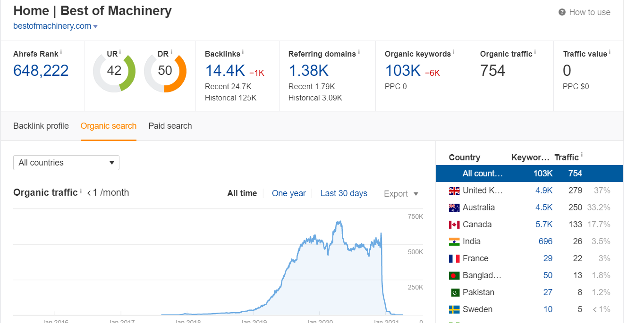Click the PPC $0 traffic value text
Image resolution: width=644 pixels, height=323 pixels.
576,86
